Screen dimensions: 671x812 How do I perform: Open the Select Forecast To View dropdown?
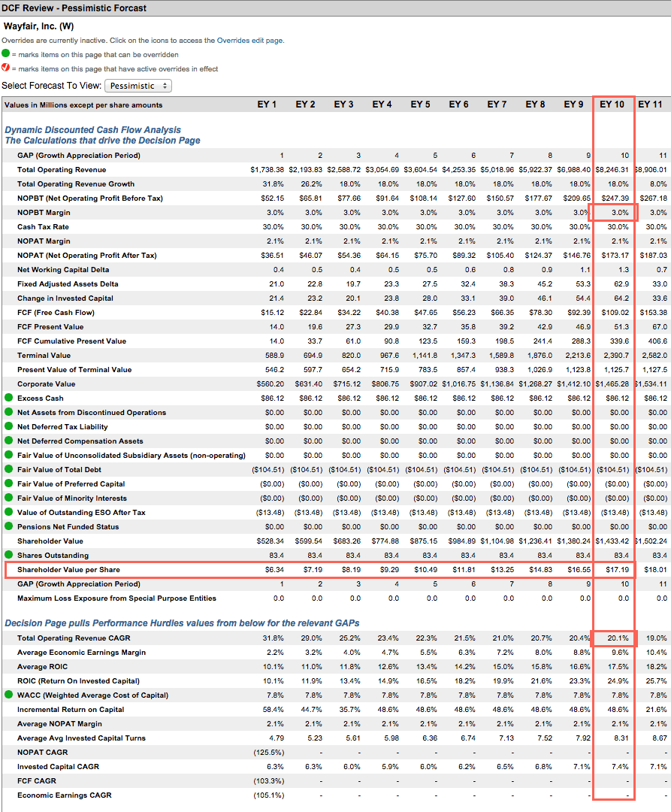coord(138,86)
